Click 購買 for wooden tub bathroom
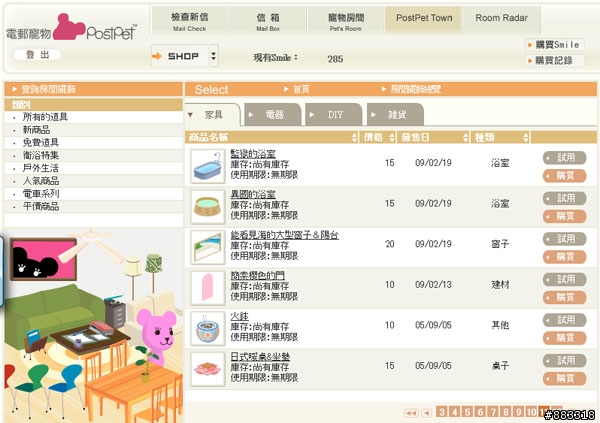This screenshot has height=423, width=600. (x=564, y=216)
